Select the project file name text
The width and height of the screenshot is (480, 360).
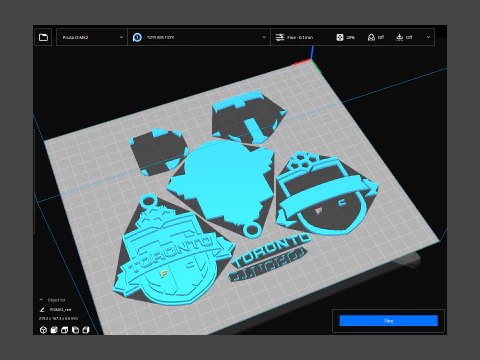click(x=60, y=310)
